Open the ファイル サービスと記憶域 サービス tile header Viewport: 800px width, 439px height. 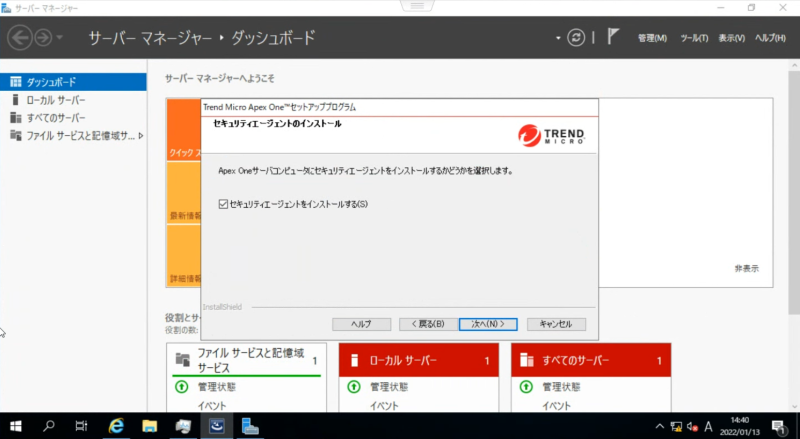pyautogui.click(x=246, y=360)
